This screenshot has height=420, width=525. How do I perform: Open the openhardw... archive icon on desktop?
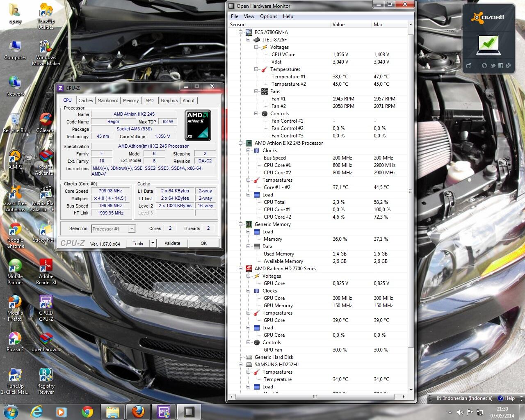click(46, 342)
